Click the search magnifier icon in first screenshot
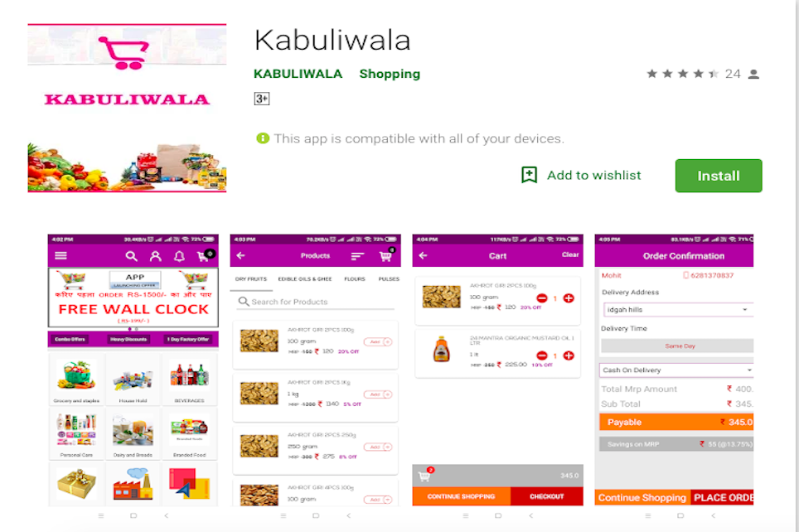Screen dimensions: 799x532 tap(132, 256)
